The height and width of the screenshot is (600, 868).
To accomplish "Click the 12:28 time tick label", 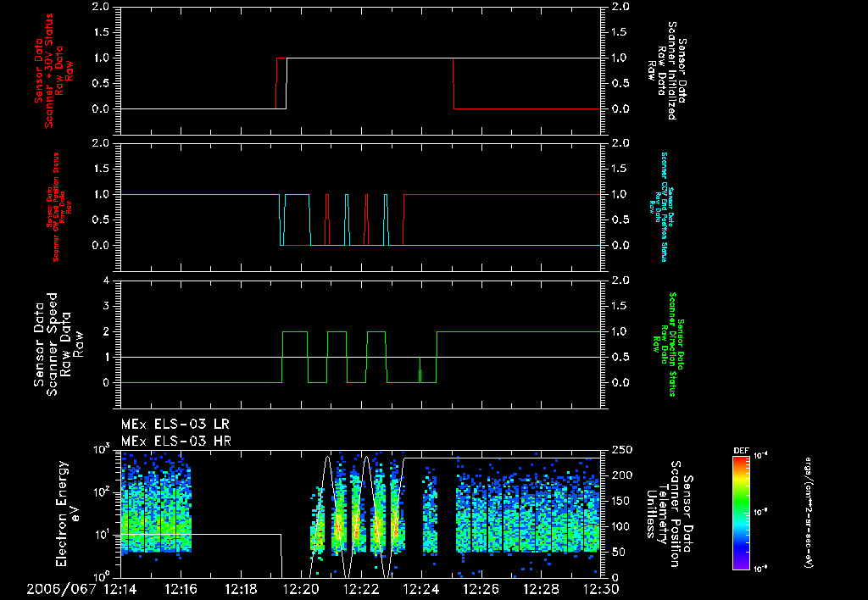I will pos(542,590).
